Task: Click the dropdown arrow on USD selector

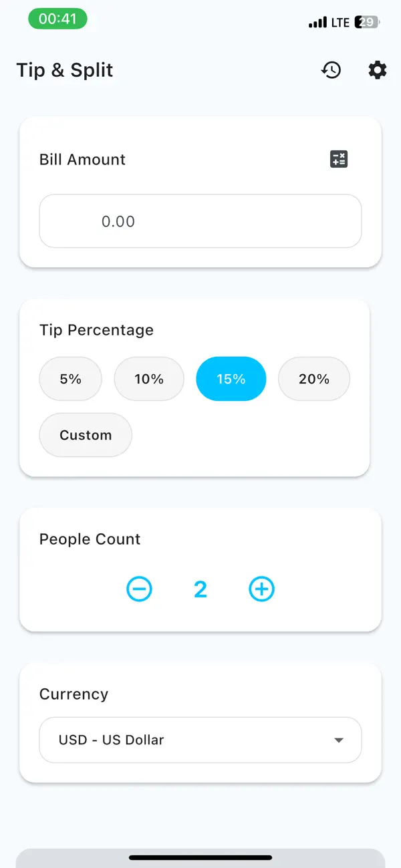Action: (339, 740)
